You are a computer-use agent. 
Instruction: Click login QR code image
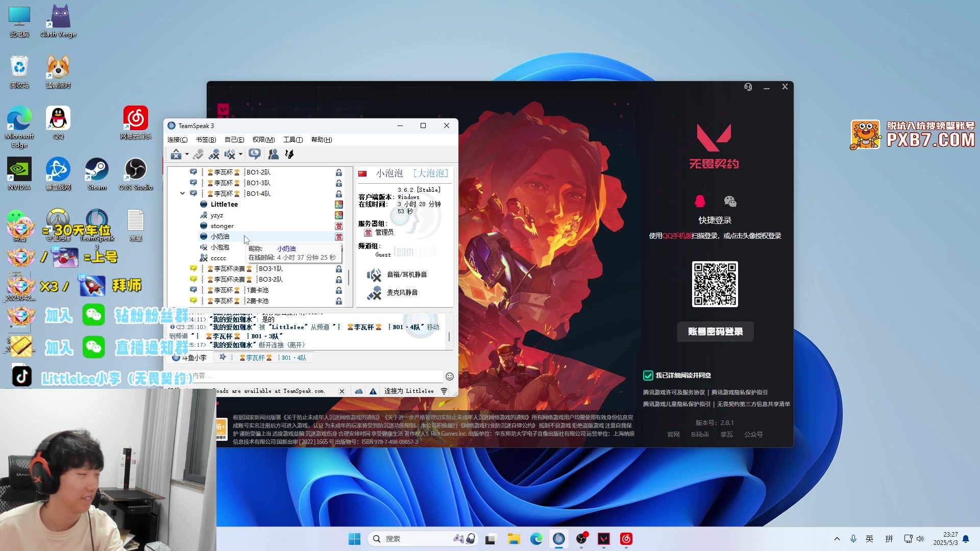[x=715, y=284]
